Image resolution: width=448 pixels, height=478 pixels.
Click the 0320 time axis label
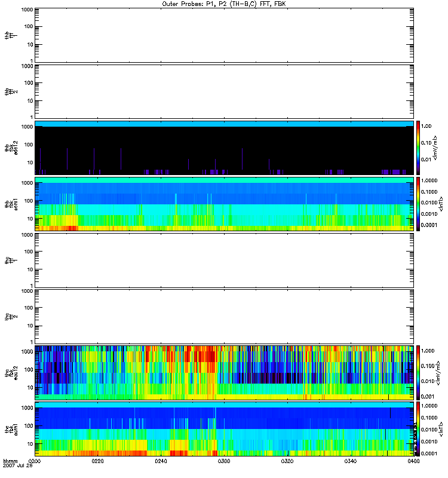coord(287,461)
